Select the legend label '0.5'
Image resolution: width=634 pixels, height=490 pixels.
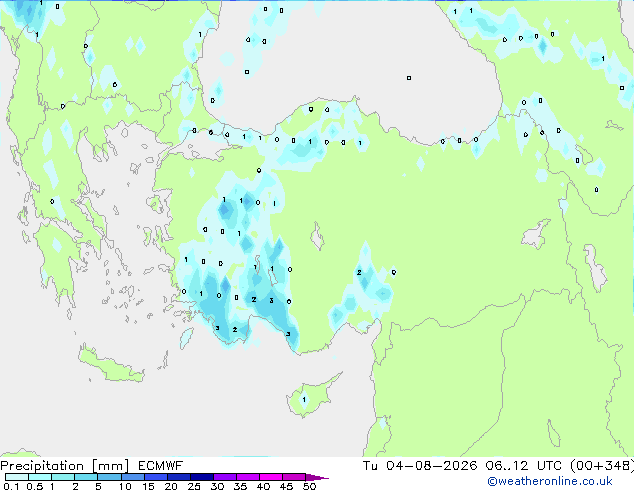pos(34,486)
